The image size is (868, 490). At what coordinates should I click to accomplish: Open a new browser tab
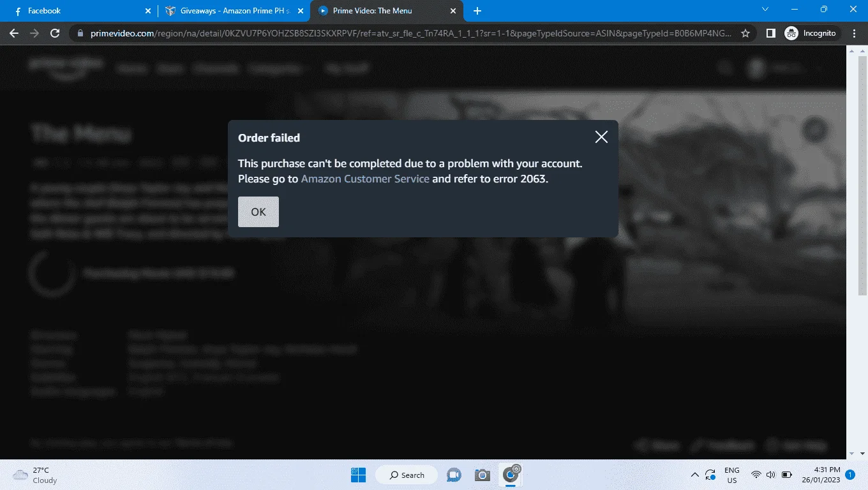(x=477, y=11)
